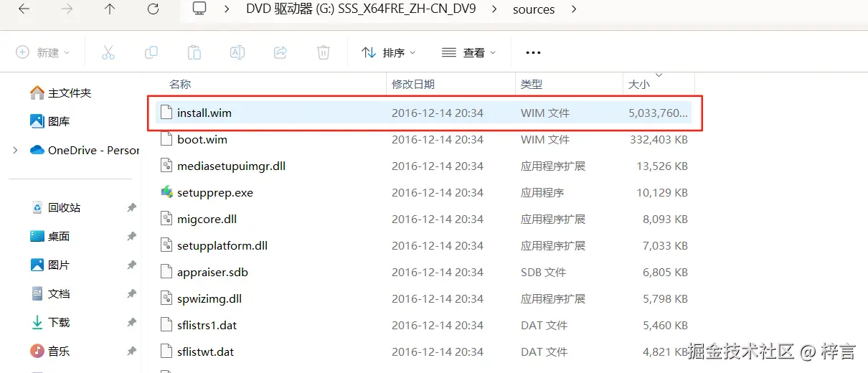Go back with the Back arrow
This screenshot has height=373, width=868.
click(x=23, y=9)
